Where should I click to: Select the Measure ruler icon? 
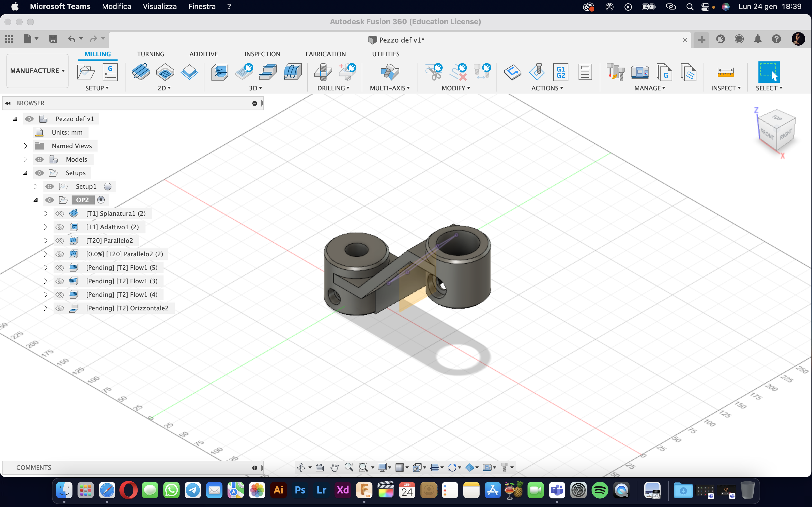pyautogui.click(x=725, y=72)
